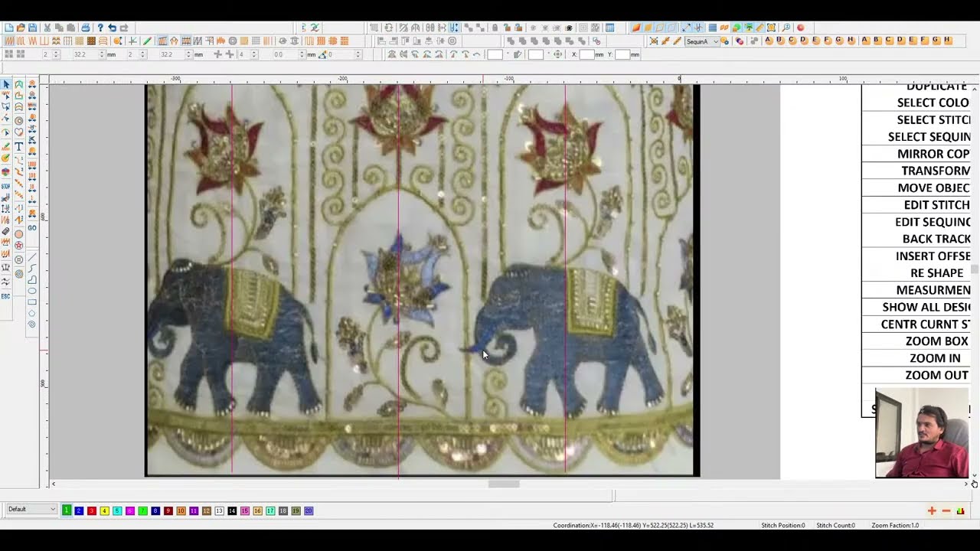Click the presenter webcam thumbnail
The width and height of the screenshot is (980, 551).
[x=922, y=433]
